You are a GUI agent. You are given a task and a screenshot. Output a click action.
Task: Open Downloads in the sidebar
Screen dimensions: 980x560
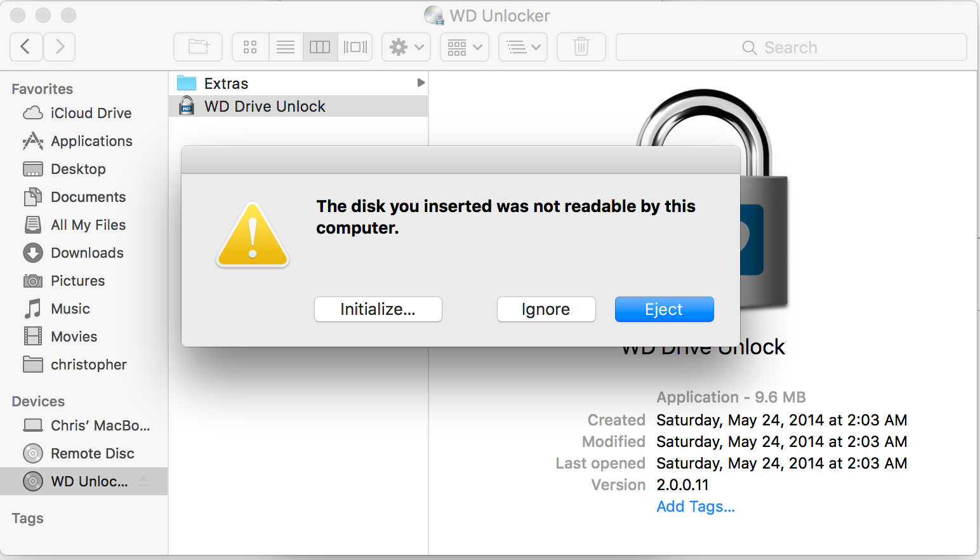tap(87, 253)
